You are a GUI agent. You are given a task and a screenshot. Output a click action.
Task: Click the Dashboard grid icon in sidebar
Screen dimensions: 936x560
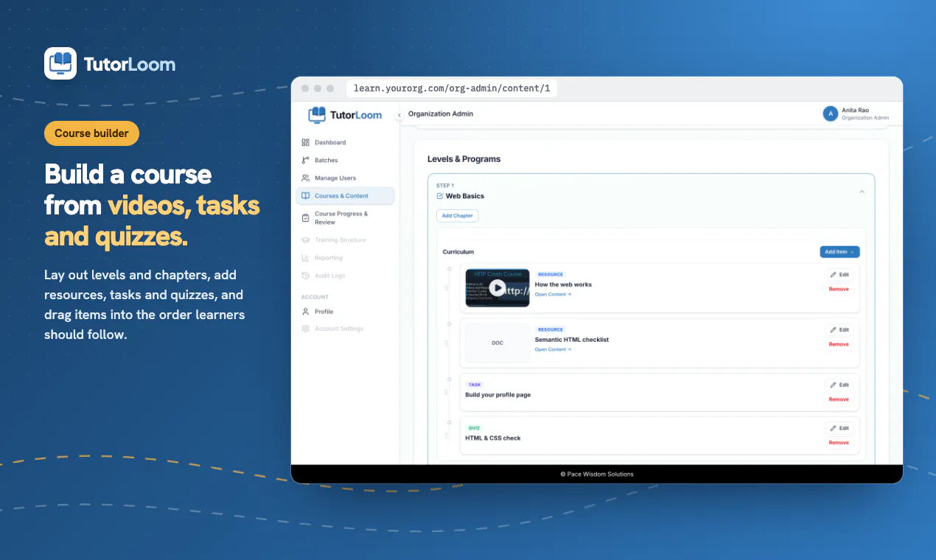[306, 142]
